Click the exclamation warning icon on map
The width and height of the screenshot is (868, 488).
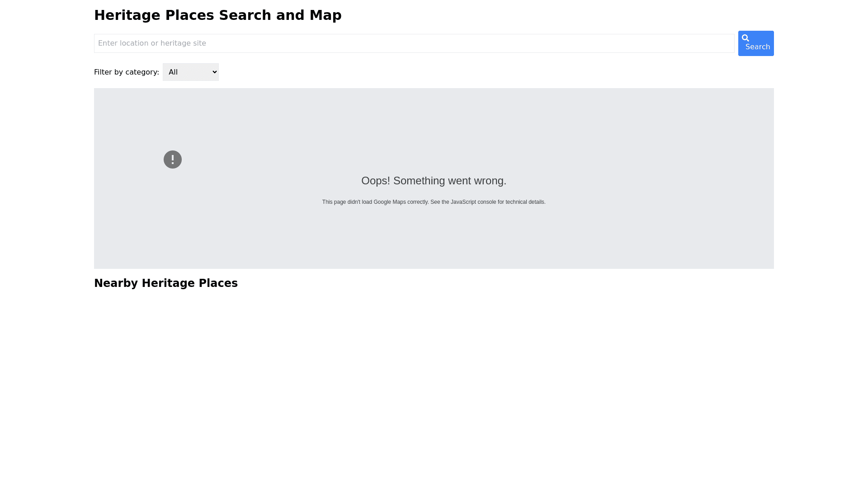(173, 160)
